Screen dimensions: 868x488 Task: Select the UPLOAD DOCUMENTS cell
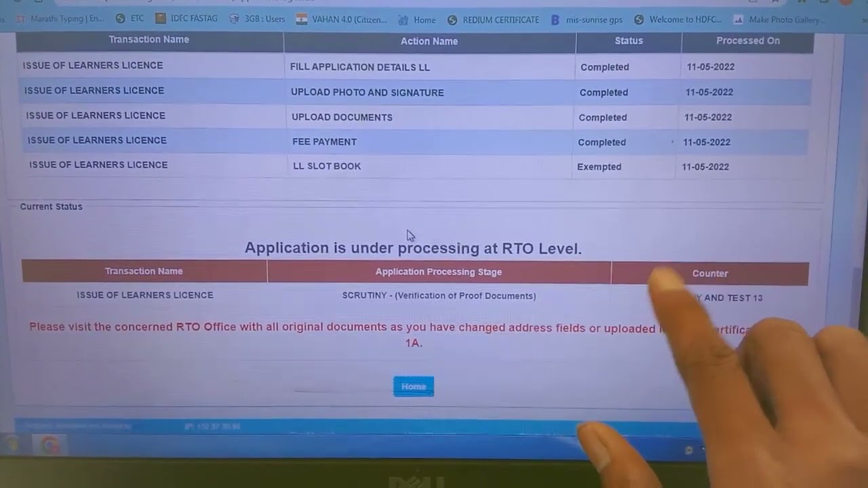(342, 117)
